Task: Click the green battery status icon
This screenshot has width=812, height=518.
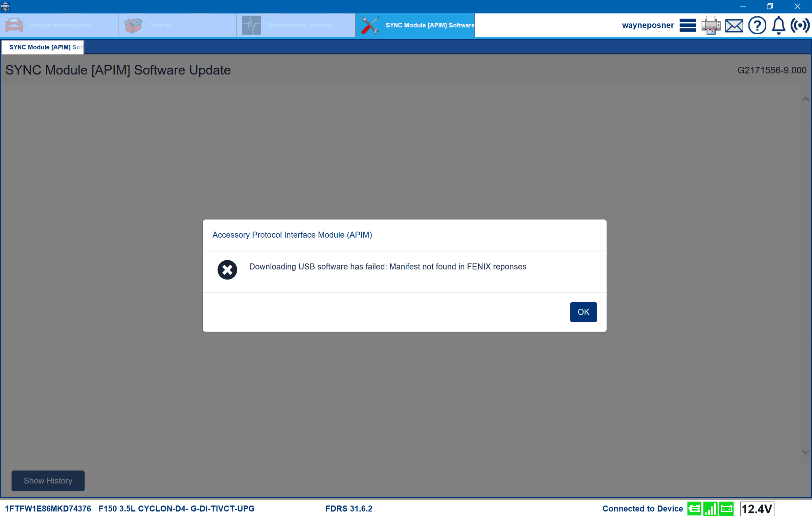Action: pyautogui.click(x=726, y=509)
